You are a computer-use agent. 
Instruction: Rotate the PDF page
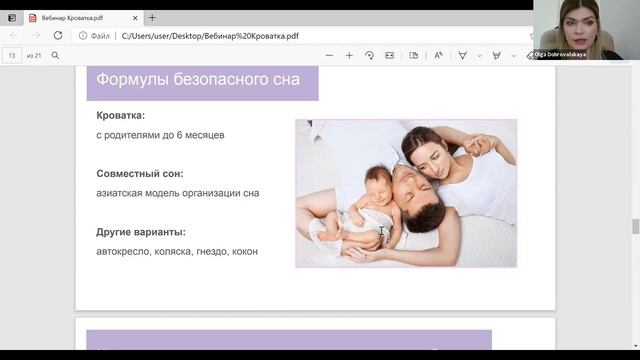click(x=369, y=56)
